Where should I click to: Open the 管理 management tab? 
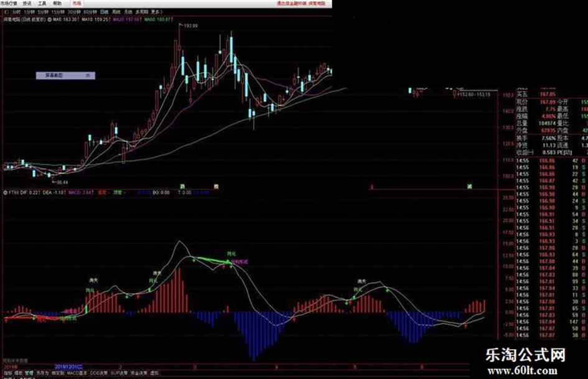pos(29,373)
